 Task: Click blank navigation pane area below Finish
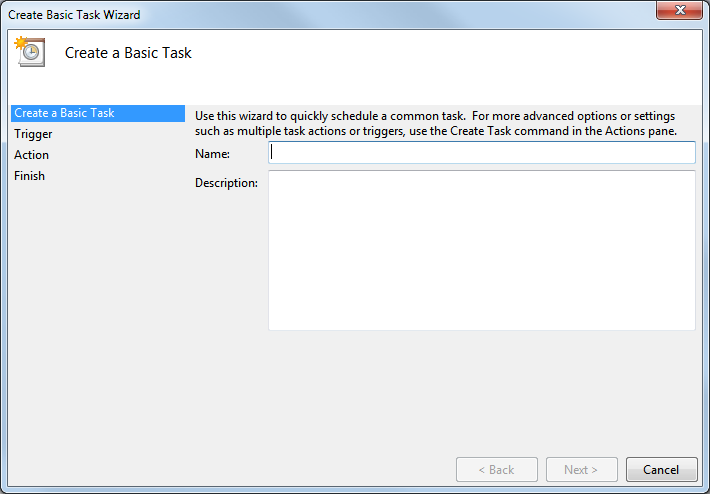pos(95,300)
